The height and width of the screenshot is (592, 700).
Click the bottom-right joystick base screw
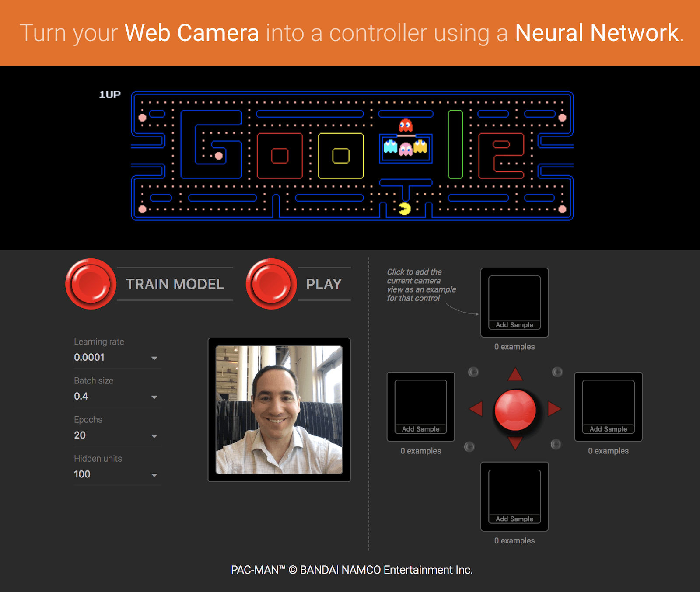556,444
